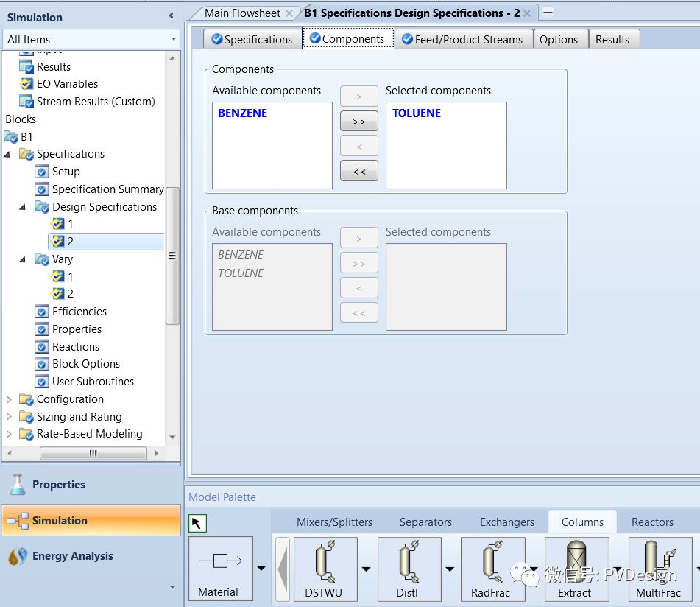
Task: Click the Setup form icon
Action: pos(42,172)
